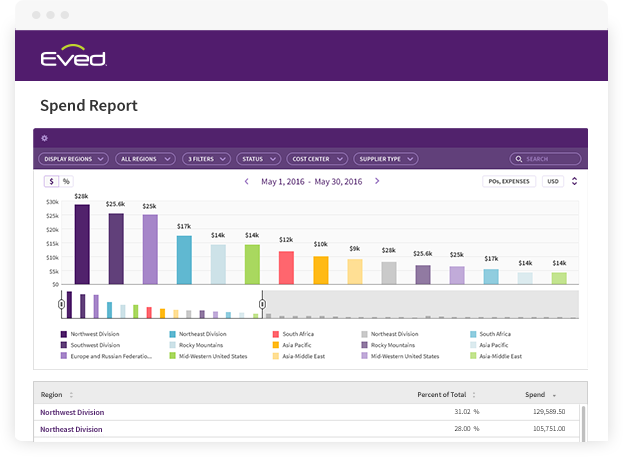623x457 pixels.
Task: Open the Northwest Division link in table
Action: click(72, 412)
